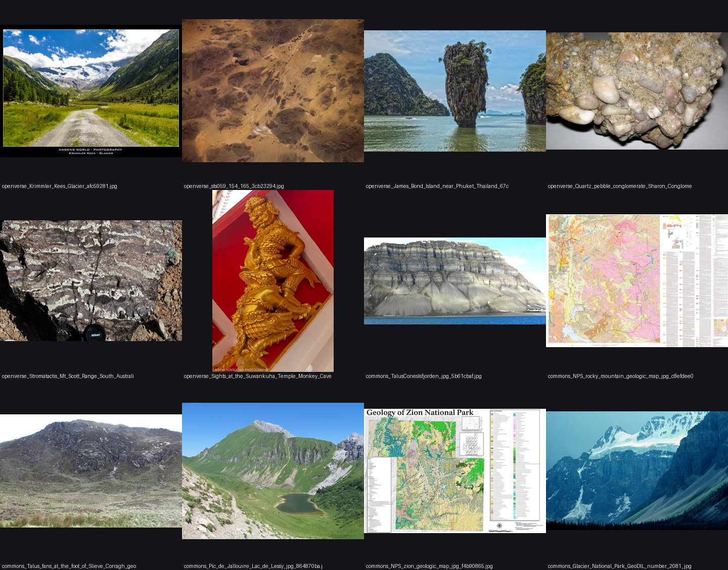Viewport: 728px width, 570px height.
Task: Open the Slieve Corragh talus fans photo
Action: 91,471
